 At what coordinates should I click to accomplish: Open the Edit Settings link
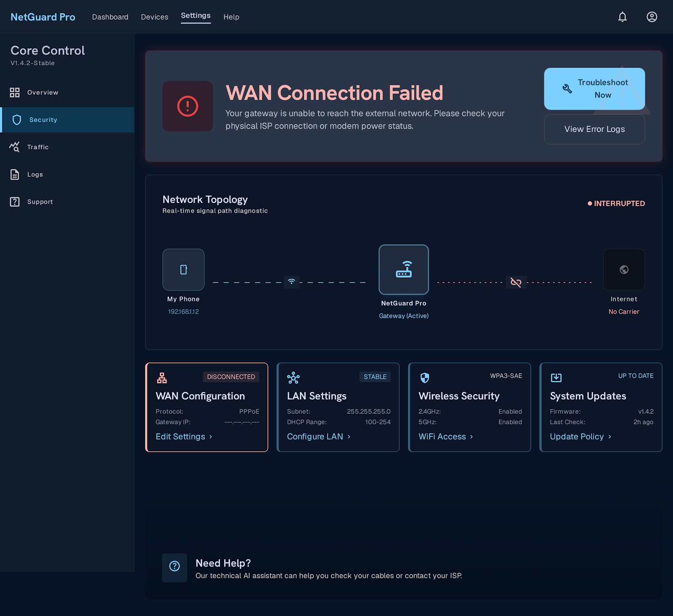point(184,437)
